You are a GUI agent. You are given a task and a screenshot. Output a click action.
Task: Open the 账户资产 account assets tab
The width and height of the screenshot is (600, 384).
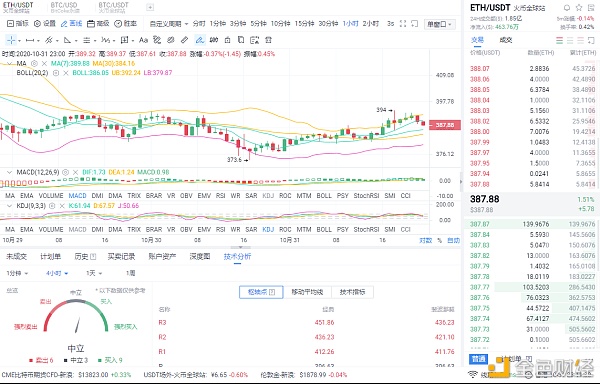(162, 256)
